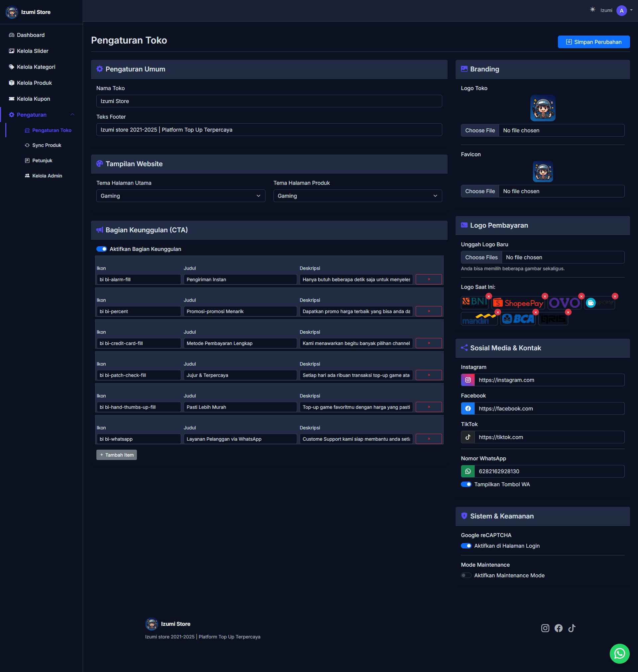Remove the ShopeePay payment logo
This screenshot has width=638, height=672.
[545, 296]
